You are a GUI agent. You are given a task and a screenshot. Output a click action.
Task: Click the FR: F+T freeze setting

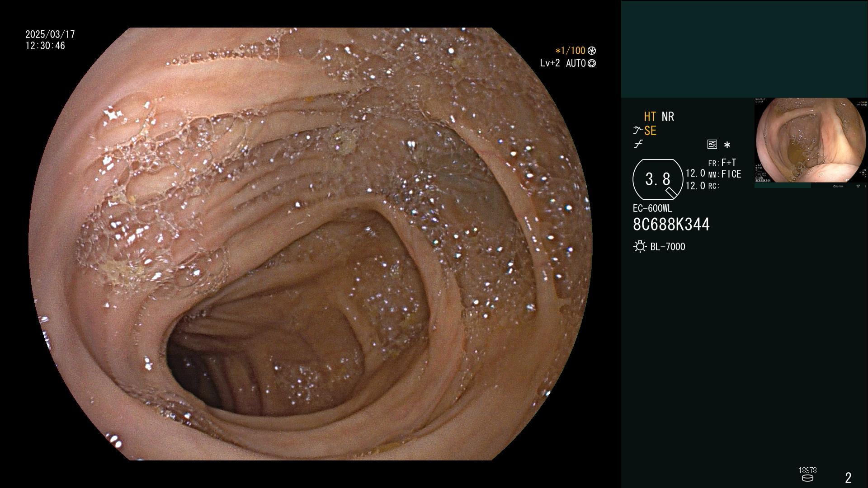(x=722, y=163)
